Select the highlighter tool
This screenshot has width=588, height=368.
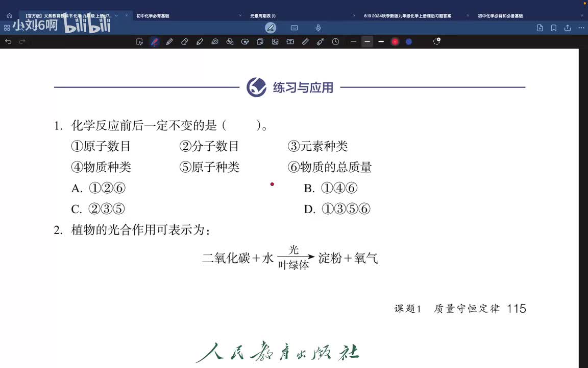tap(200, 42)
